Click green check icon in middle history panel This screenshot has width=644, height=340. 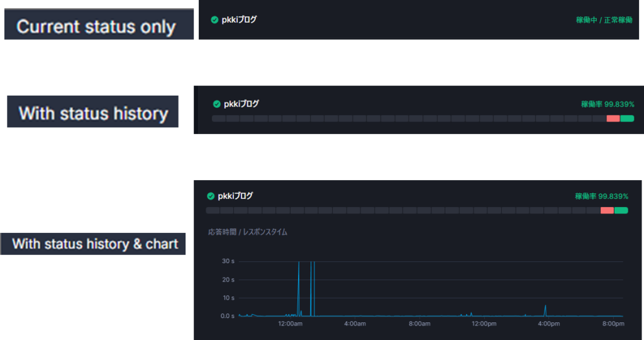[x=217, y=104]
